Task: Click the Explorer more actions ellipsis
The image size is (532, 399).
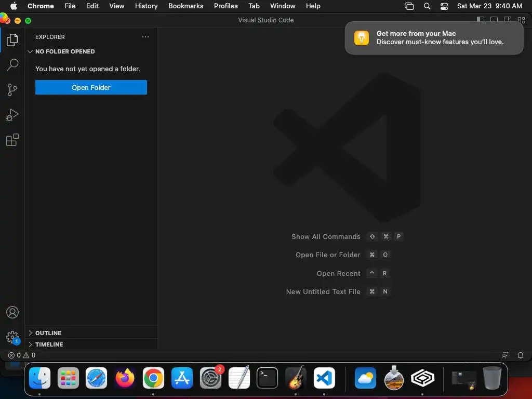Action: (145, 37)
